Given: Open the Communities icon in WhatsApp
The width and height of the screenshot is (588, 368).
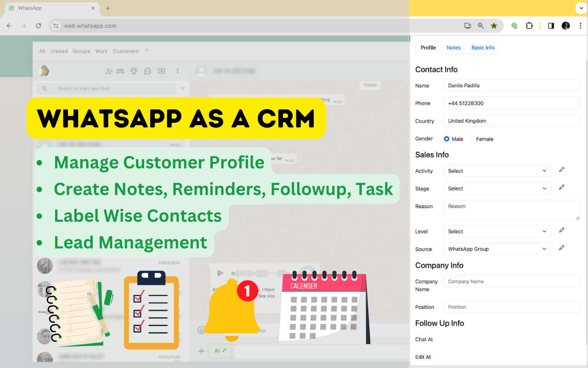Looking at the screenshot, I should [x=120, y=71].
